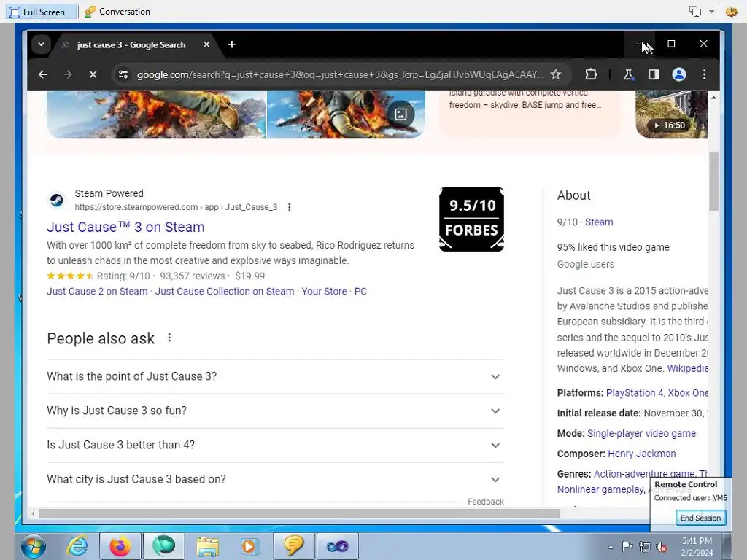Click the vertical page scrollbar thumb
The width and height of the screenshot is (747, 560).
[x=713, y=181]
